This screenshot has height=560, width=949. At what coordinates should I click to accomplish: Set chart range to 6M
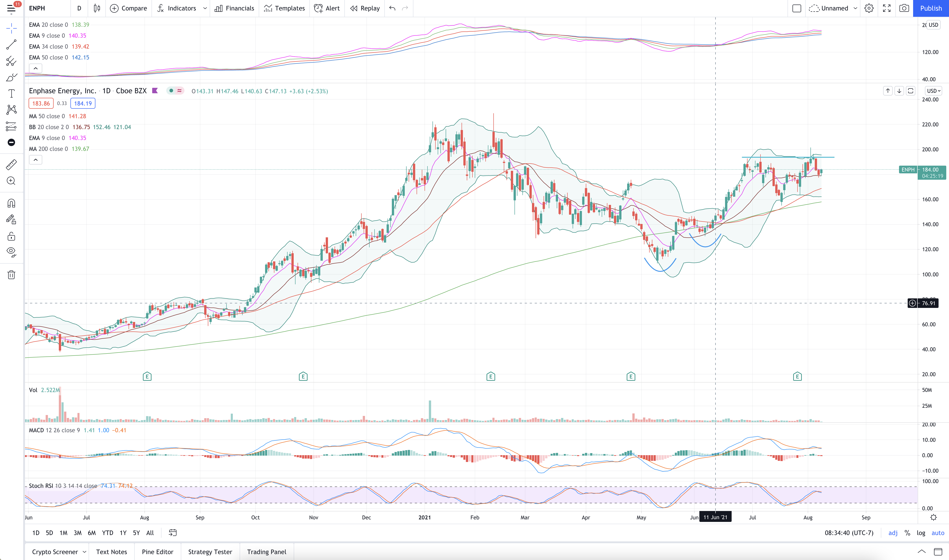(x=92, y=533)
